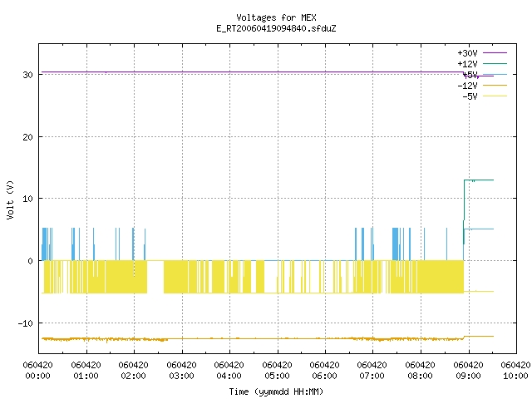Click the 10:00 x-axis tick label

(515, 376)
